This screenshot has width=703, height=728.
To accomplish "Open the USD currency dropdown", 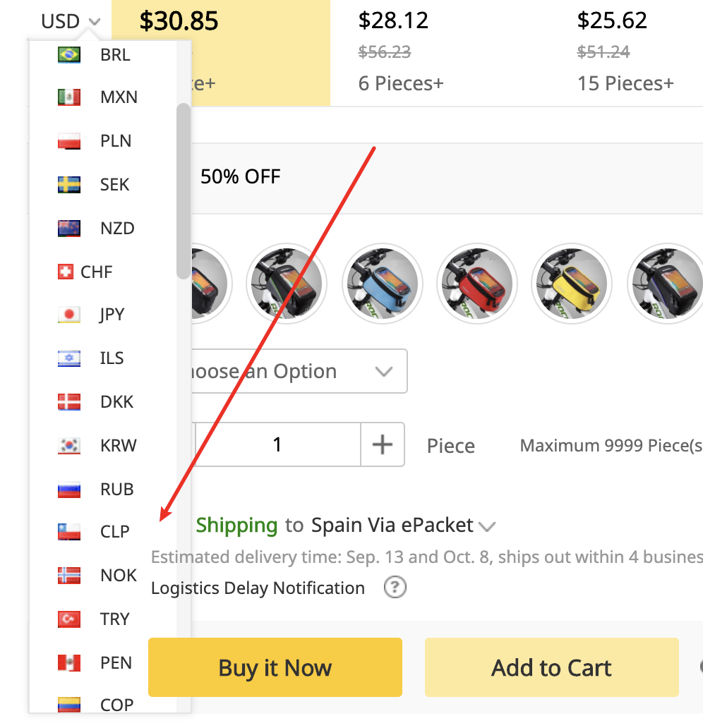I will [x=71, y=21].
